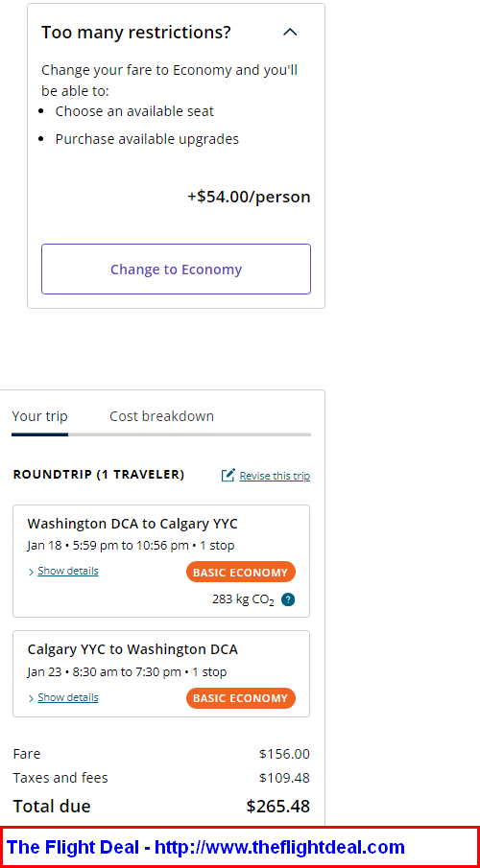This screenshot has width=480, height=868.
Task: Open the Cost breakdown tab
Action: coord(161,416)
